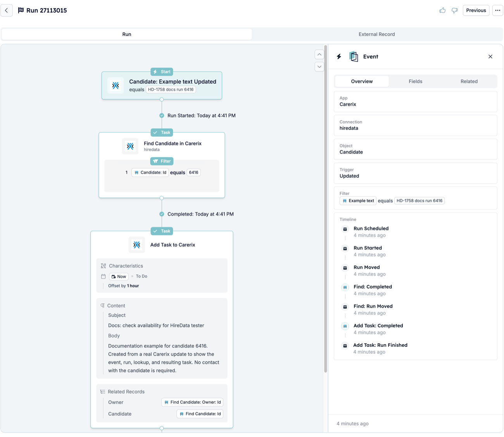Click the Run Moved timeline icon
Viewport: 504px width, 437px height.
coord(345,268)
